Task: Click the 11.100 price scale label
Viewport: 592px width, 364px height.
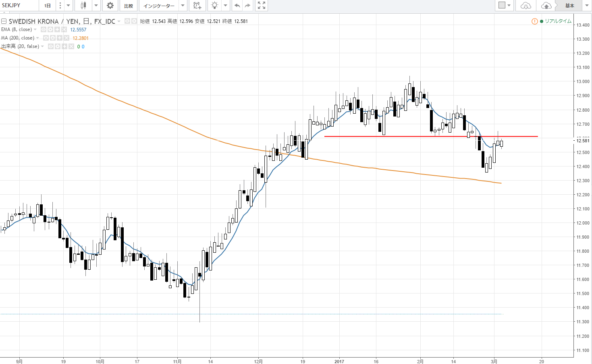Action: click(583, 350)
